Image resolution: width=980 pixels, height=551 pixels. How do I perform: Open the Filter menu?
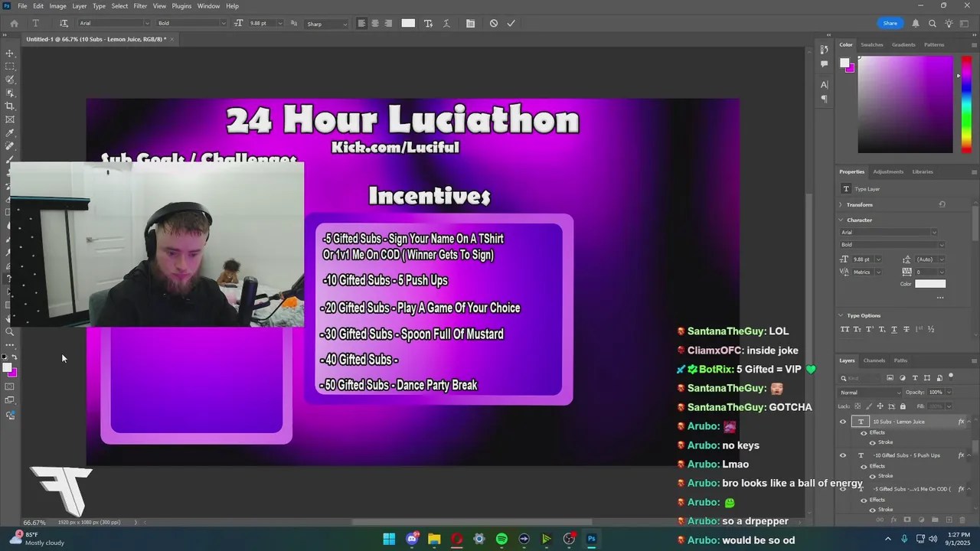click(x=140, y=6)
